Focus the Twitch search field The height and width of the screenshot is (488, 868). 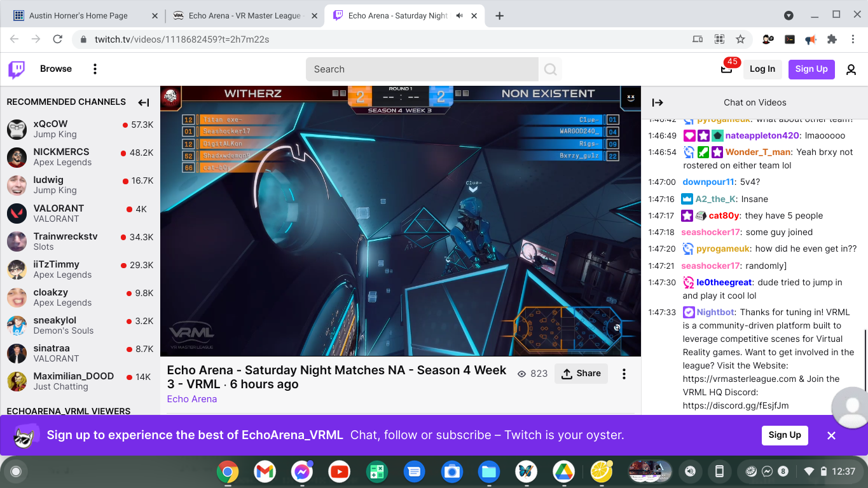tap(422, 69)
